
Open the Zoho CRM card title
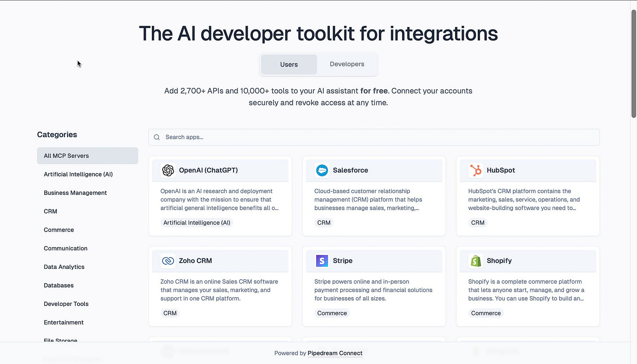195,261
